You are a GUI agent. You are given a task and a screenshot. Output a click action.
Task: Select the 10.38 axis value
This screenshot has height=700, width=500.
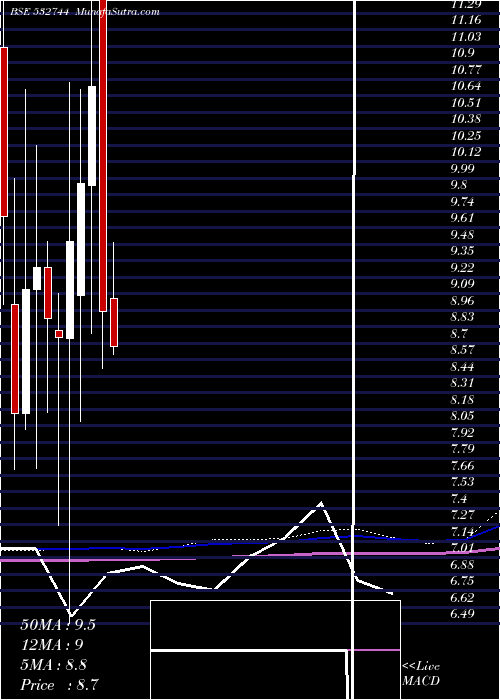tap(466, 119)
